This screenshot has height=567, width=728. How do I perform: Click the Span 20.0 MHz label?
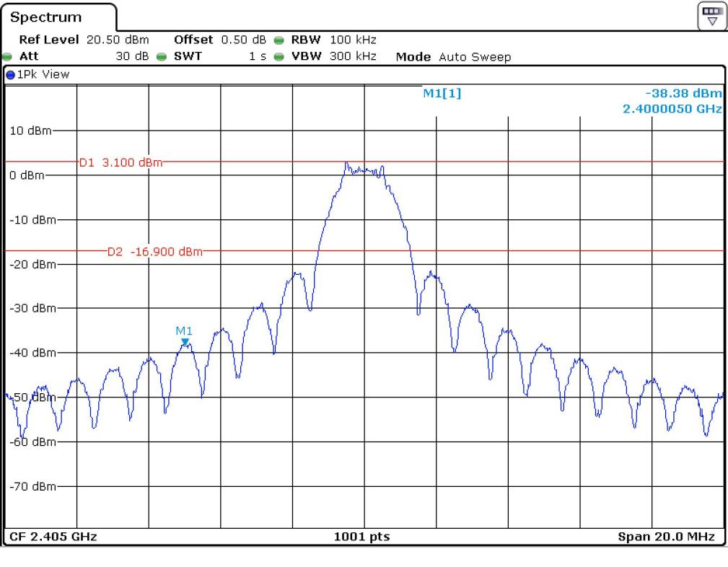(x=666, y=537)
